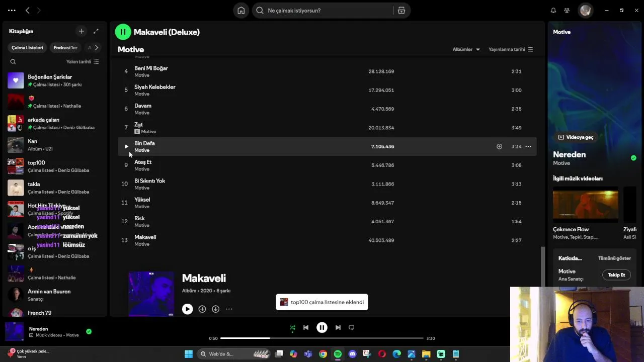The height and width of the screenshot is (362, 644).
Task: Open the Kan album by UZI
Action: tap(55, 145)
